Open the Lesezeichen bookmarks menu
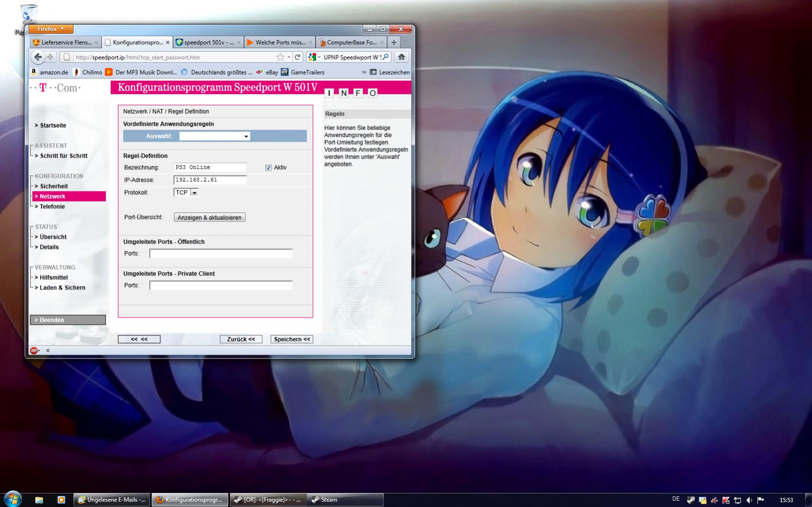Screen dimensions: 812x507 click(x=390, y=72)
